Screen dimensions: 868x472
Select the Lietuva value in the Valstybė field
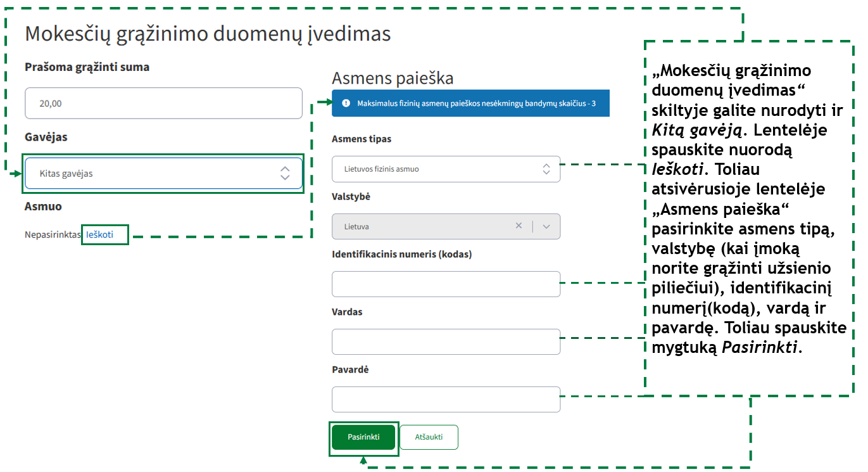click(418, 226)
